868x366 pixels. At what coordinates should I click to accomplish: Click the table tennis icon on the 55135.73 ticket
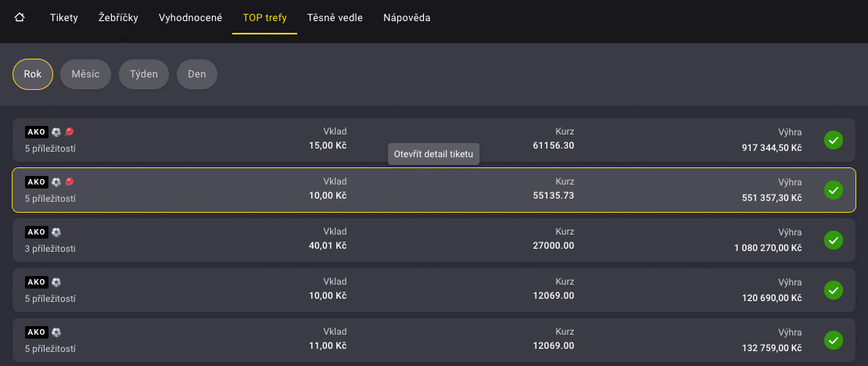click(x=69, y=182)
